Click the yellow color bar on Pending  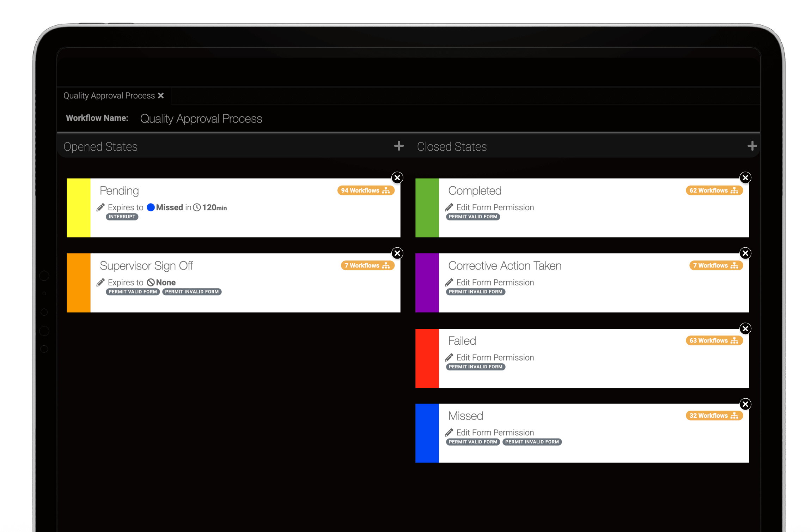click(79, 207)
